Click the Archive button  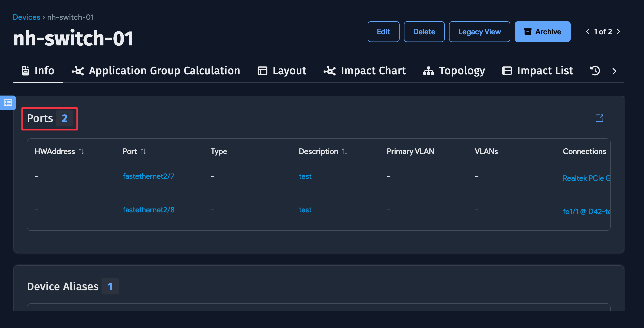(542, 32)
